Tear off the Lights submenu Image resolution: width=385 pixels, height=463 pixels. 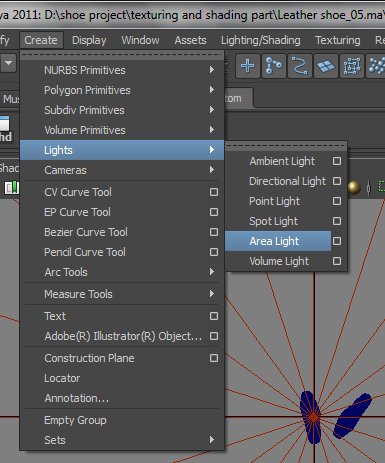pyautogui.click(x=286, y=145)
